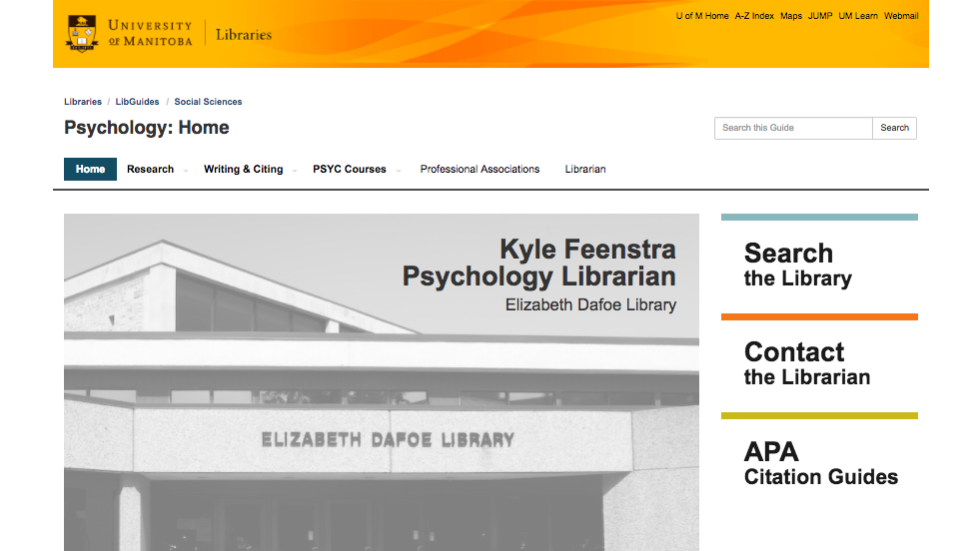Follow the Social Sciences breadcrumb link
Image resolution: width=980 pixels, height=551 pixels.
208,101
